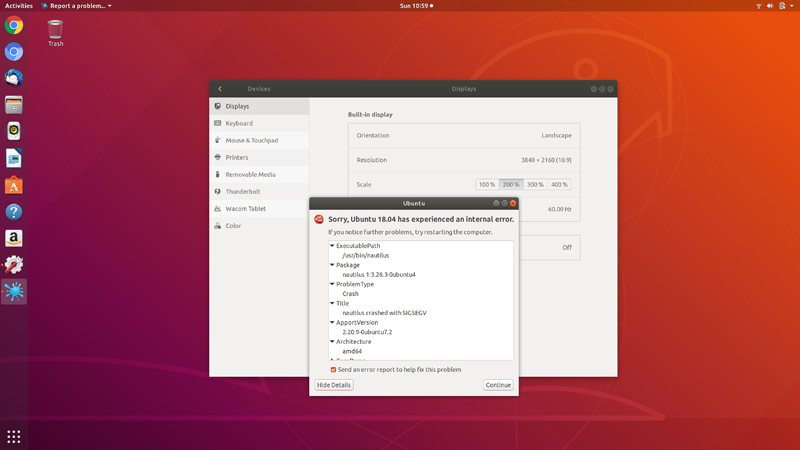This screenshot has height=450, width=800.
Task: Click the Settings tools dock icon
Action: click(x=14, y=265)
